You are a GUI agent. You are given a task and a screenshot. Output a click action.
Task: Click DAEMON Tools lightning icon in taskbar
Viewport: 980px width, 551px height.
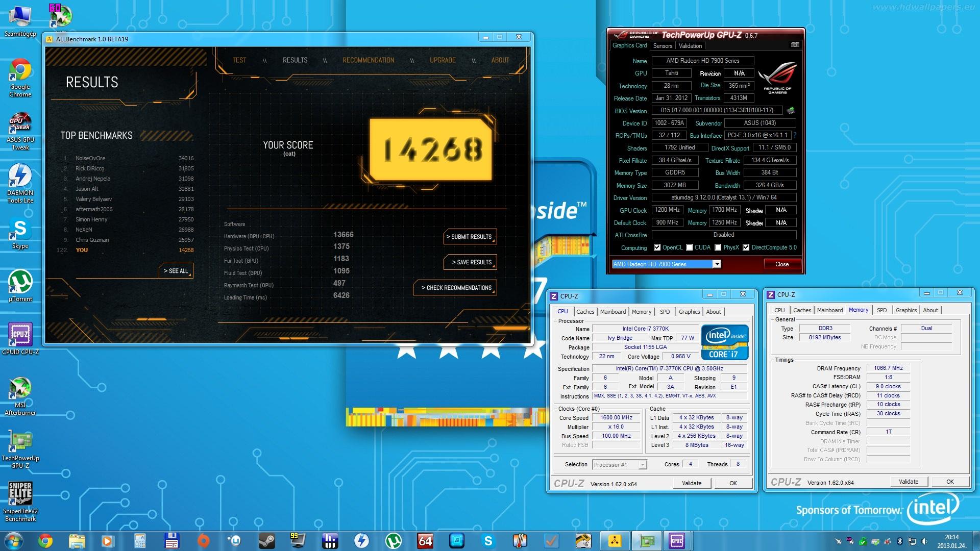coord(361,540)
